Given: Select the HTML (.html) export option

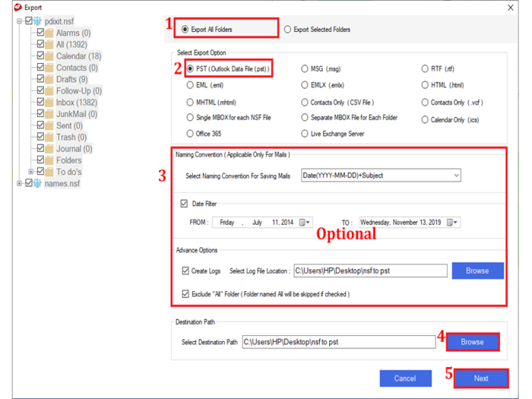Looking at the screenshot, I should click(x=425, y=85).
